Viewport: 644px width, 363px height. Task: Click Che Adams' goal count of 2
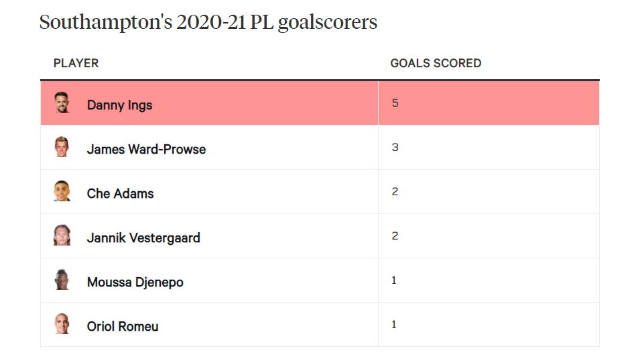click(x=395, y=192)
